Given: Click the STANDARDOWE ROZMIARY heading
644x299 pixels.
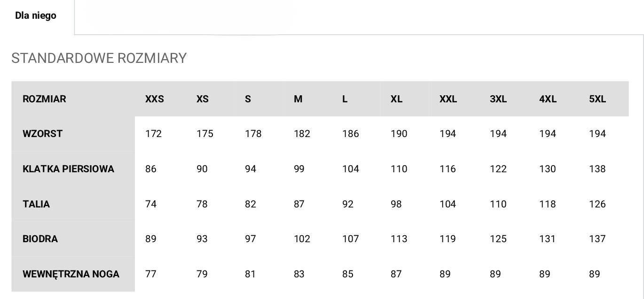Looking at the screenshot, I should pos(99,58).
